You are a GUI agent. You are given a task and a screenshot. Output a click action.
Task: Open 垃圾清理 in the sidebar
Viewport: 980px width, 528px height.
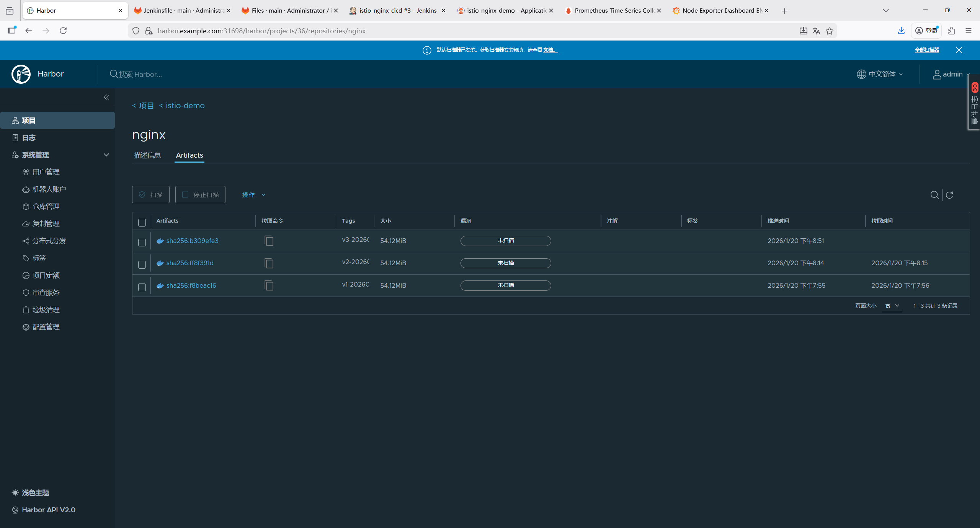click(x=46, y=310)
